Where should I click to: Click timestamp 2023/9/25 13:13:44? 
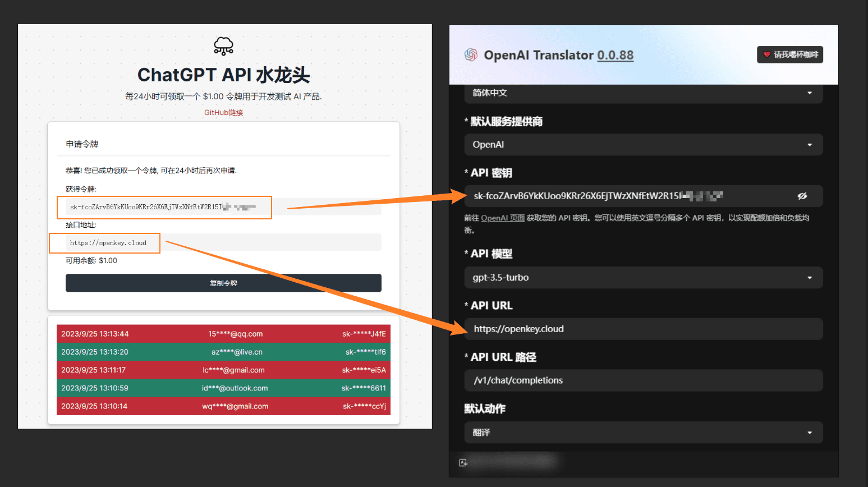click(x=95, y=334)
